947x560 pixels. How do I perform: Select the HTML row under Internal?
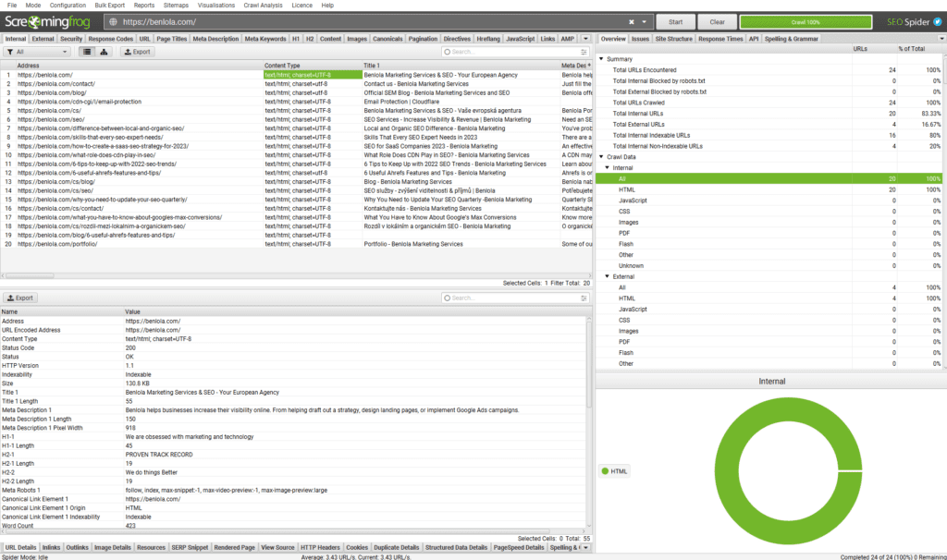[769, 189]
